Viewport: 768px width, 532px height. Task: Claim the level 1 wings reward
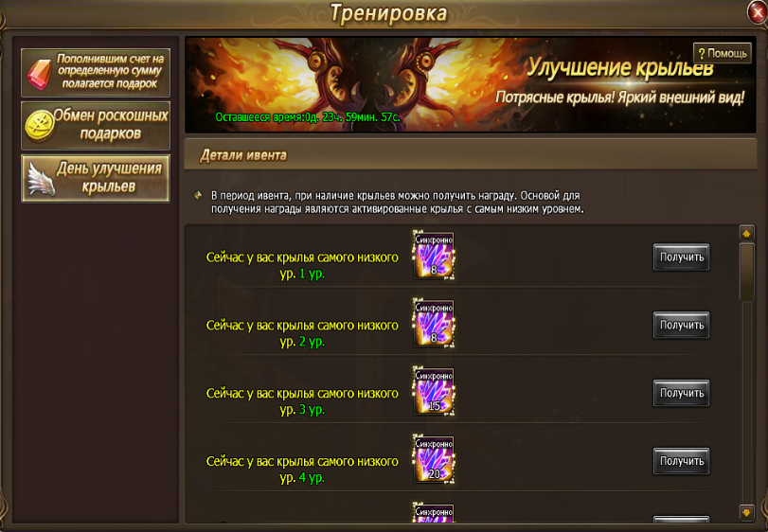[x=681, y=257]
